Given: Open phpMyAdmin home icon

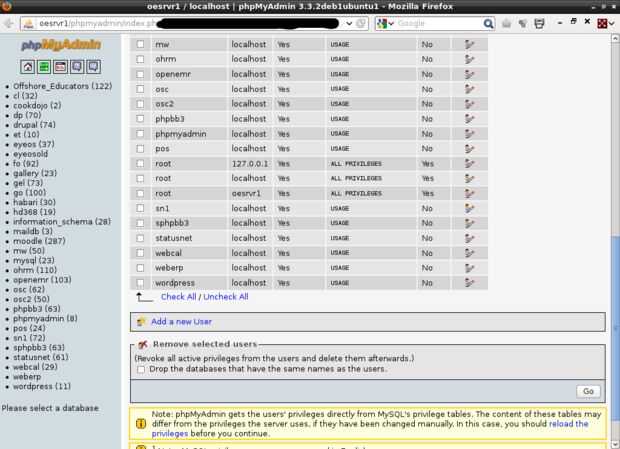Looking at the screenshot, I should (x=28, y=67).
